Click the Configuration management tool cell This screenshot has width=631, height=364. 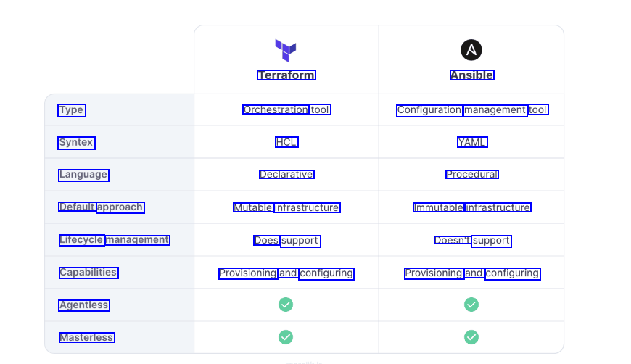coord(472,110)
